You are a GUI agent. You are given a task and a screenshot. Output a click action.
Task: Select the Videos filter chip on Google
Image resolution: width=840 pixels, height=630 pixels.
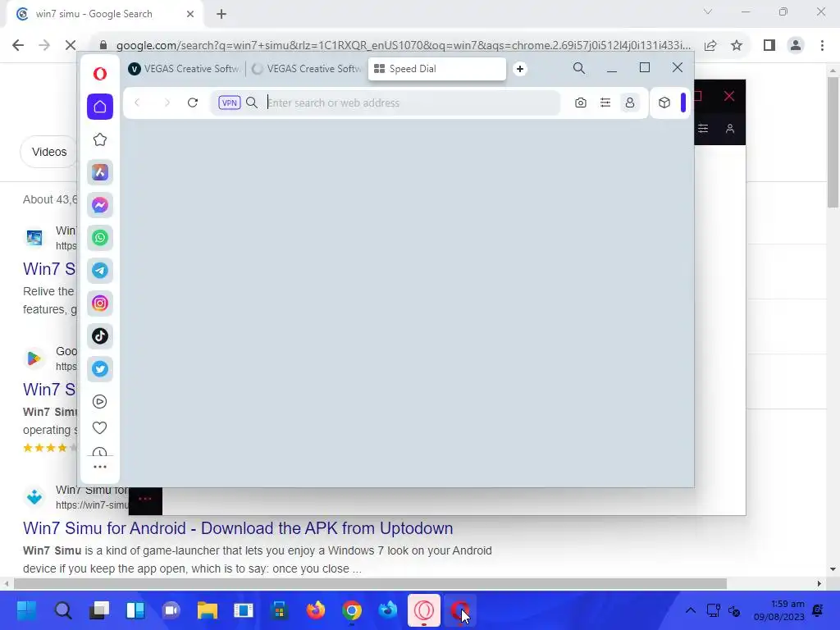pyautogui.click(x=49, y=152)
